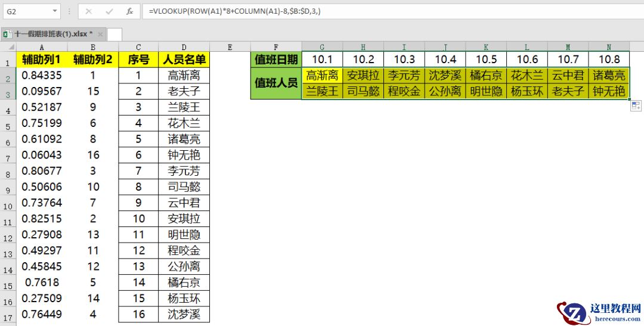Select row 1 header

click(8, 60)
